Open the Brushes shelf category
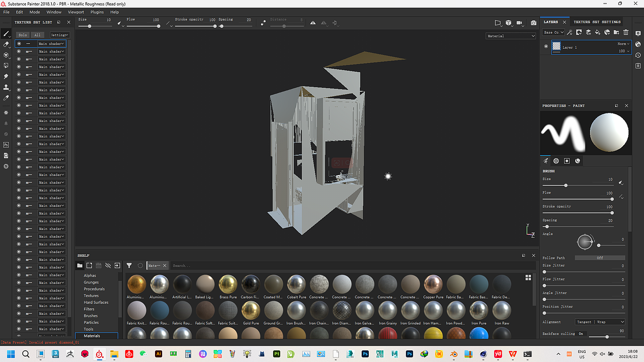Image resolution: width=644 pixels, height=362 pixels. [91, 316]
